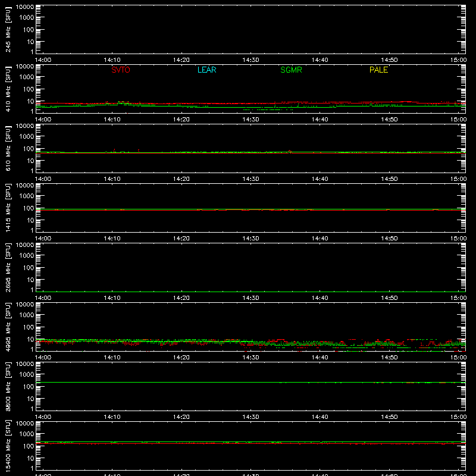476x476 pixels.
Task: Click 15:00 time label below 4995 MHz panel
Action: click(458, 358)
